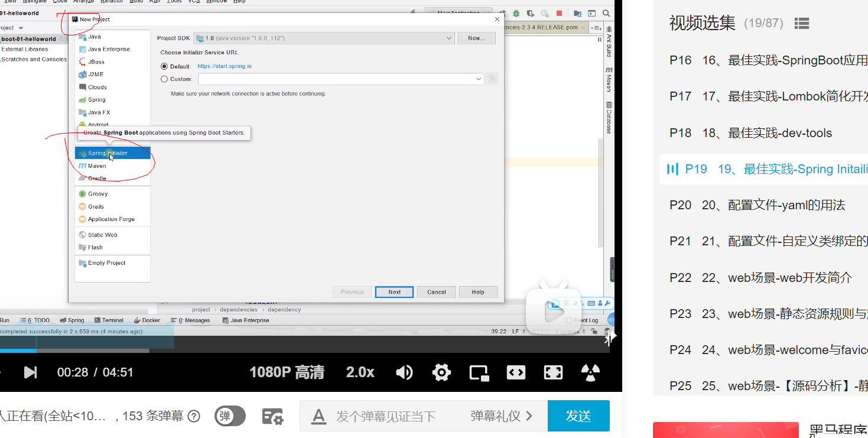Screen dimensions: 868x438
Task: Open Docker tool window tab
Action: (x=147, y=320)
